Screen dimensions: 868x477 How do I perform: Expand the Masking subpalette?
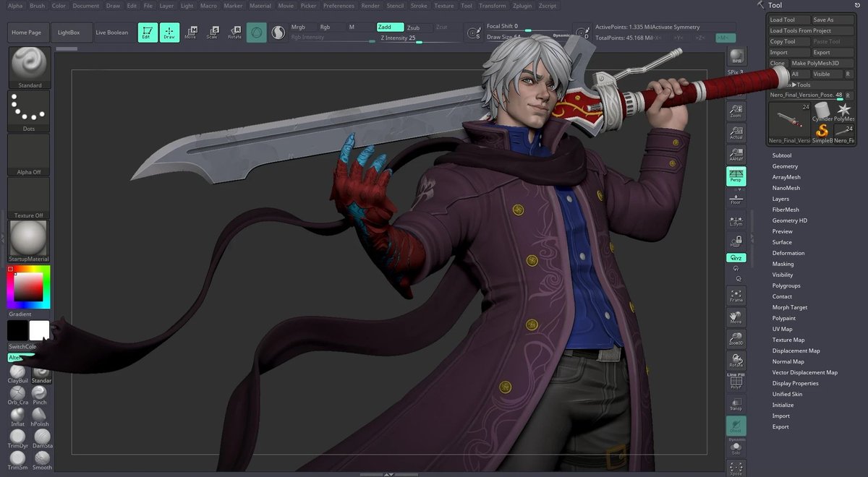pyautogui.click(x=783, y=264)
